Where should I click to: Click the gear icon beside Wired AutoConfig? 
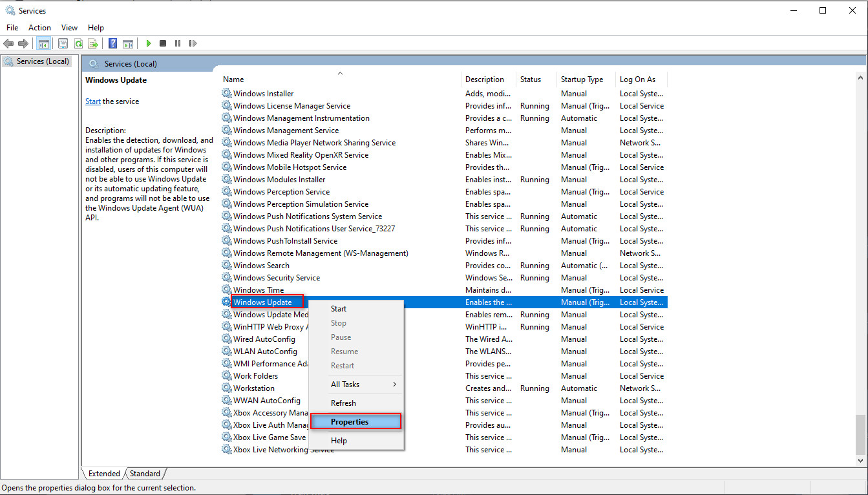tap(226, 339)
